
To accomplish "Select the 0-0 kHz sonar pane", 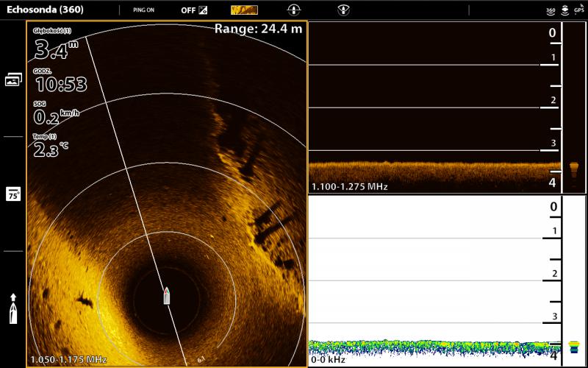I will pyautogui.click(x=434, y=280).
